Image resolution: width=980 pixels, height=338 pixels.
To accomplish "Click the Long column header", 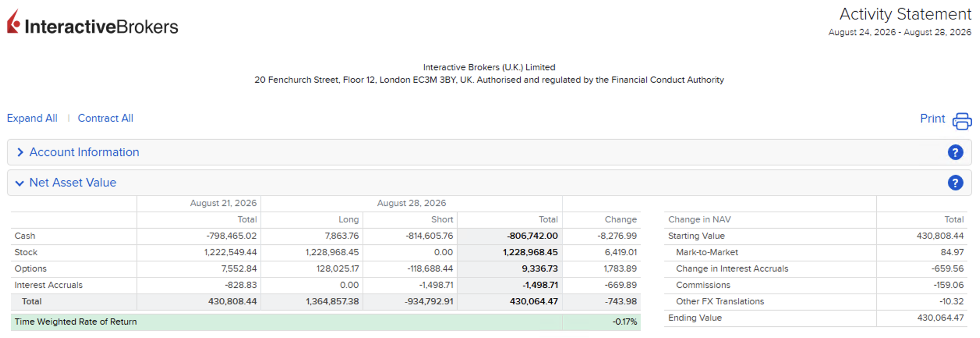I will [348, 219].
